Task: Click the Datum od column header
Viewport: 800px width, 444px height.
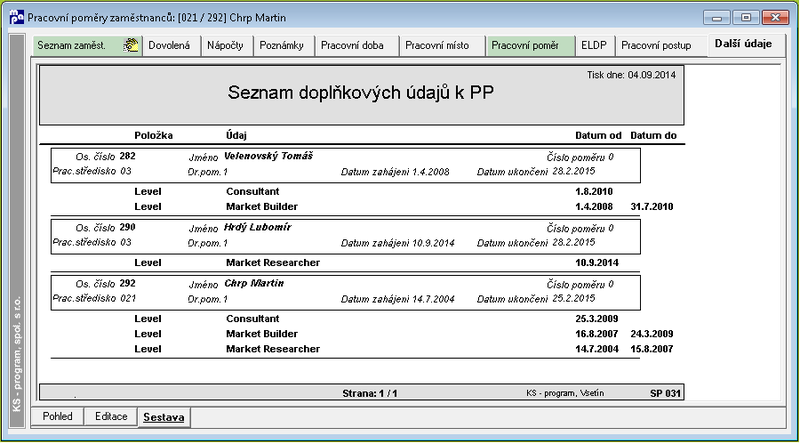Action: pos(598,136)
